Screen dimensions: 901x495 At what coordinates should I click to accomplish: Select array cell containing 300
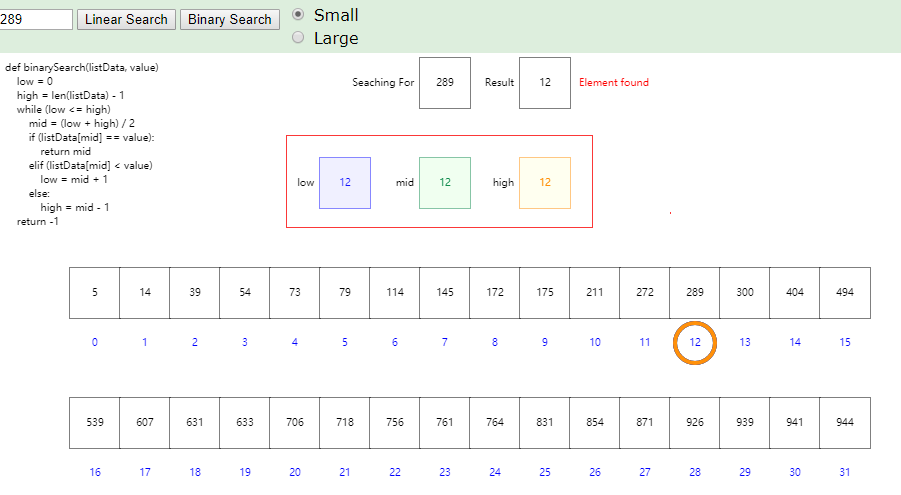(745, 293)
